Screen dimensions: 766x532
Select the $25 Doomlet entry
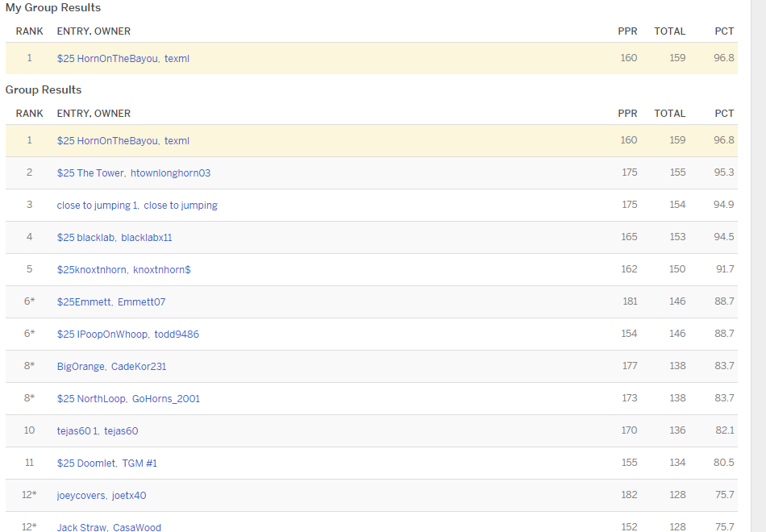(86, 463)
